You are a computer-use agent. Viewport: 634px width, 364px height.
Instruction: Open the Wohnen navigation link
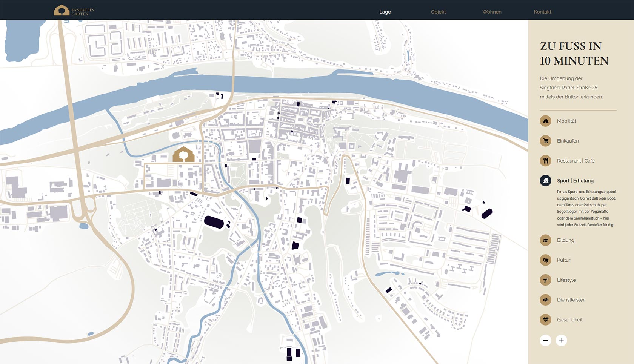[x=492, y=12]
